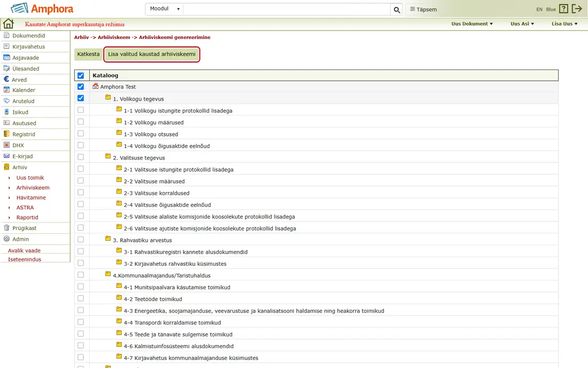Screen dimensions: 588x368
Task: Switch color theme with the Blue link
Action: tap(551, 10)
